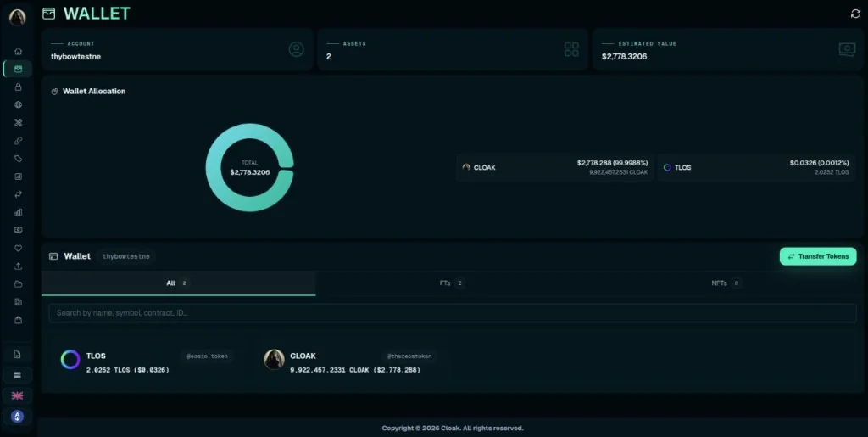This screenshot has height=437, width=868.
Task: Click the grid icon in Assets card
Action: 571,49
